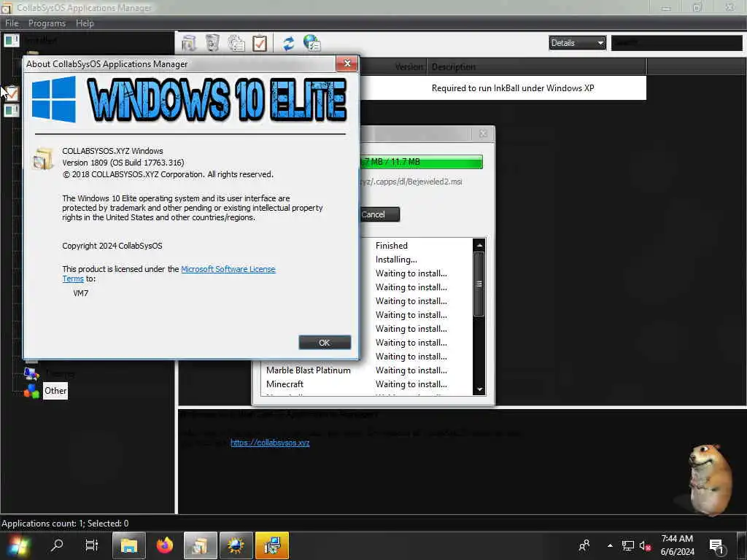This screenshot has height=560, width=747.
Task: Click the Other category colored blocks icon
Action: [31, 391]
